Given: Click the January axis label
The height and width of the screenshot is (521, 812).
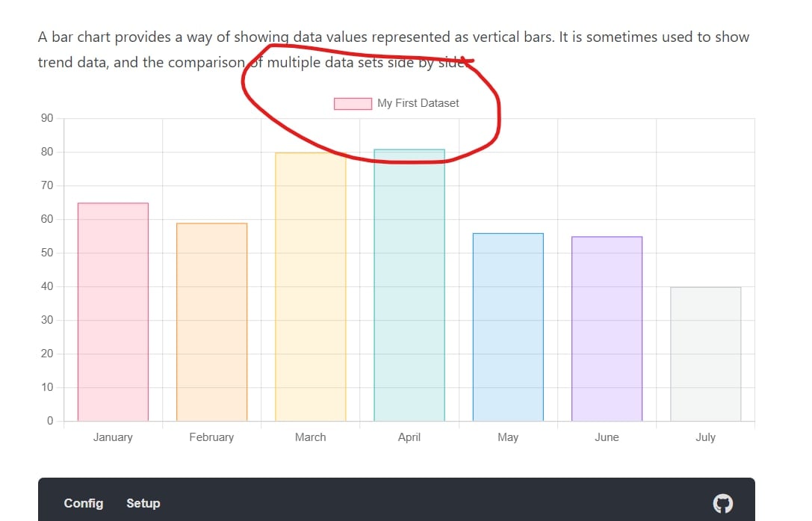Looking at the screenshot, I should pos(113,437).
